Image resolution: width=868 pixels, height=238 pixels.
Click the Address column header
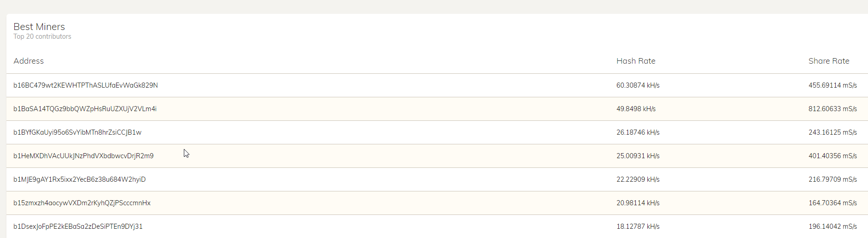29,61
